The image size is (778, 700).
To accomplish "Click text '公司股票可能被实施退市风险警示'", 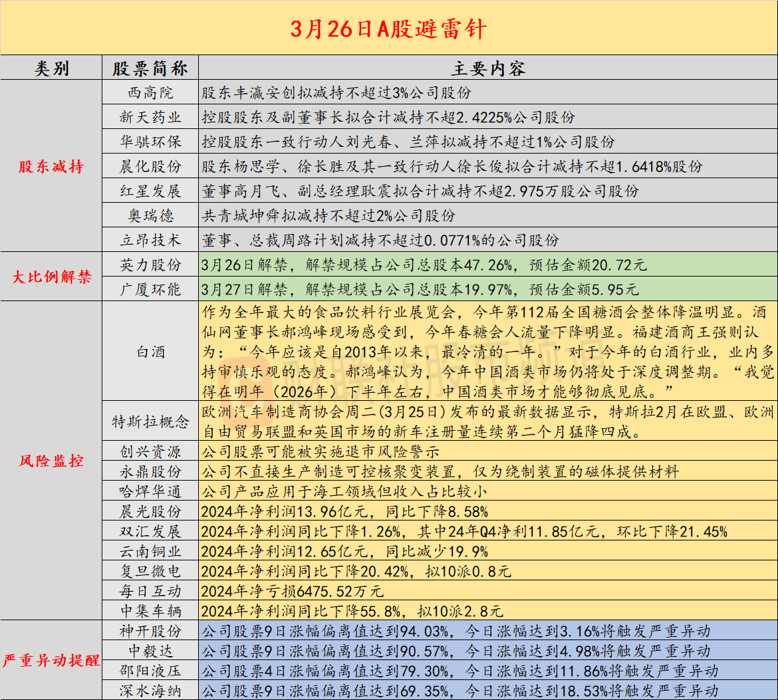I will point(320,451).
